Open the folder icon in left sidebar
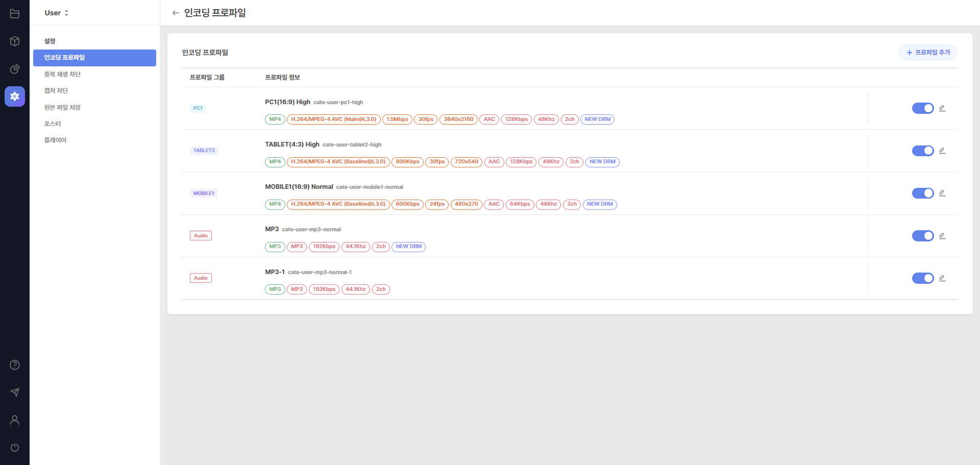 pyautogui.click(x=15, y=14)
